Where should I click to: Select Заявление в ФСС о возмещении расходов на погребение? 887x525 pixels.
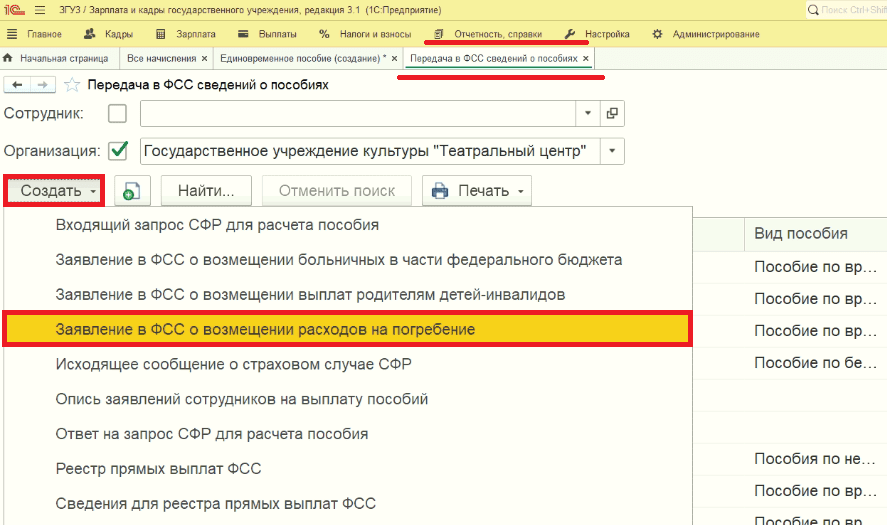347,329
